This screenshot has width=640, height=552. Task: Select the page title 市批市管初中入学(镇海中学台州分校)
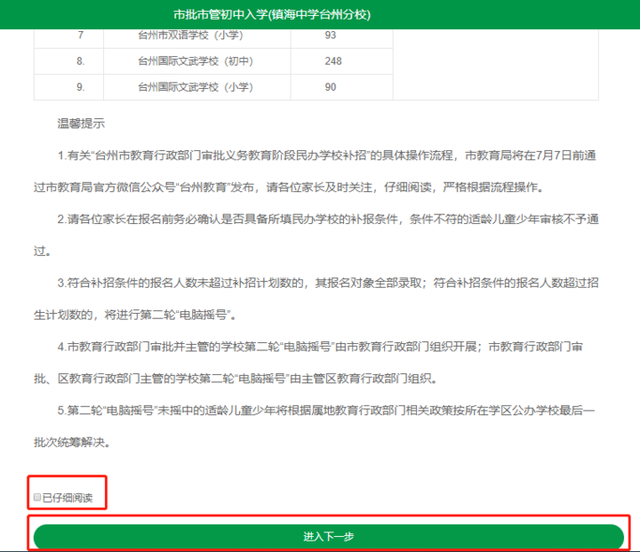point(272,15)
